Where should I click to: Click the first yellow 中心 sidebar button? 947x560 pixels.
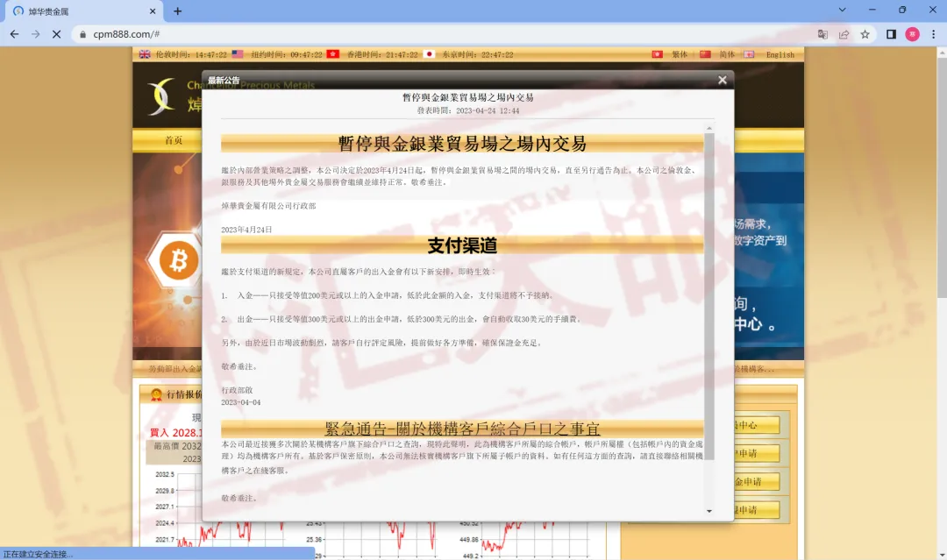(x=756, y=425)
